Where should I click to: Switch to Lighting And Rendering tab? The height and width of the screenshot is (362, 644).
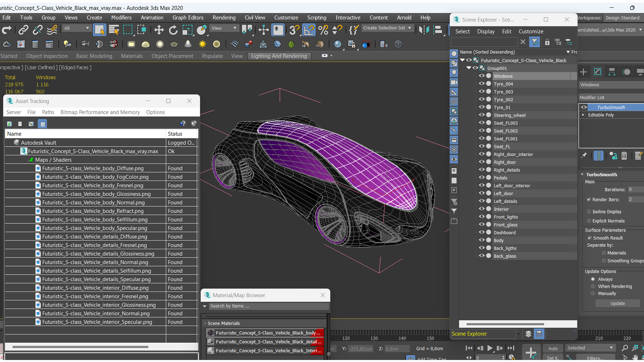click(x=279, y=56)
